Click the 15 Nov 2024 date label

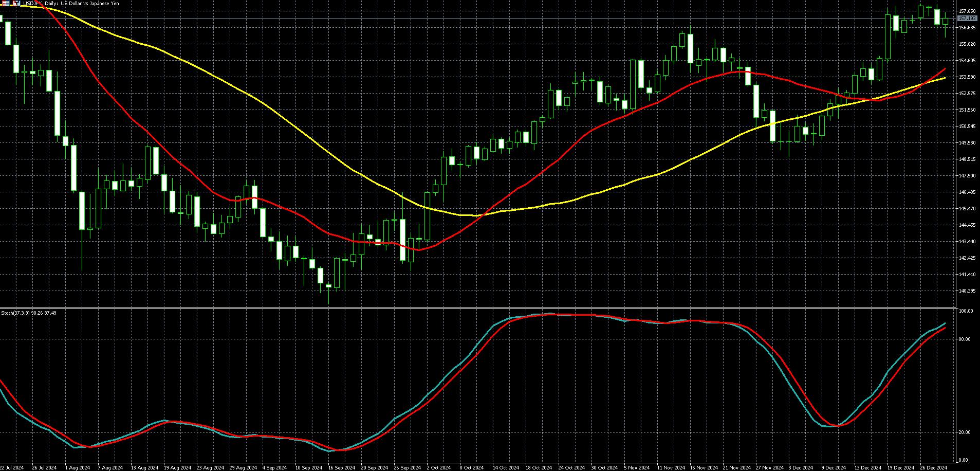[x=704, y=467]
